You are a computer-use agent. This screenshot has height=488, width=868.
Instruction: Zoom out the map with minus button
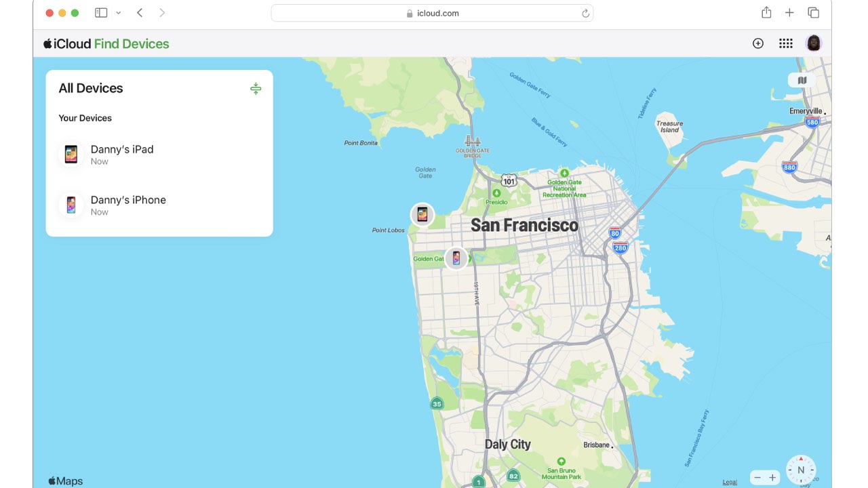tap(757, 478)
